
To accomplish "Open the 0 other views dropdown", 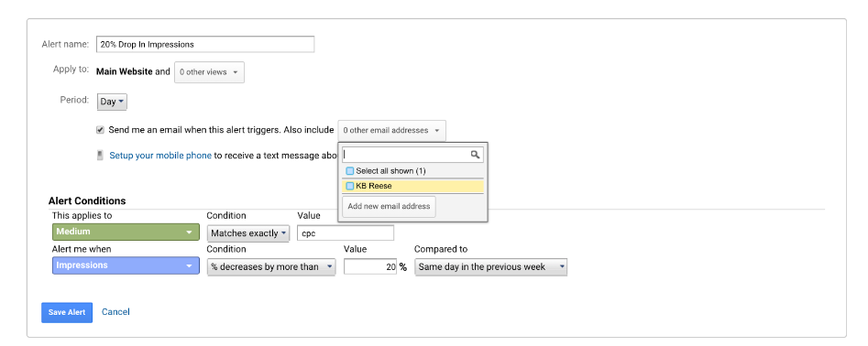I will point(209,72).
